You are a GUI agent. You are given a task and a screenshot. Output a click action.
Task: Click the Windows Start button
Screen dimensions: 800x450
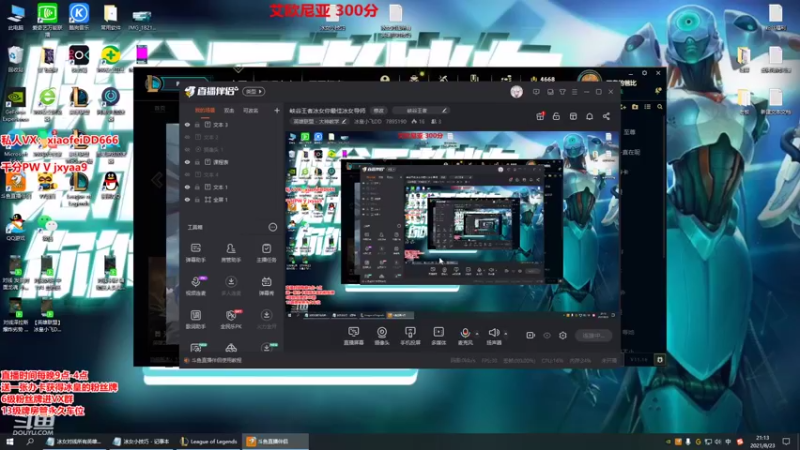[x=9, y=441]
